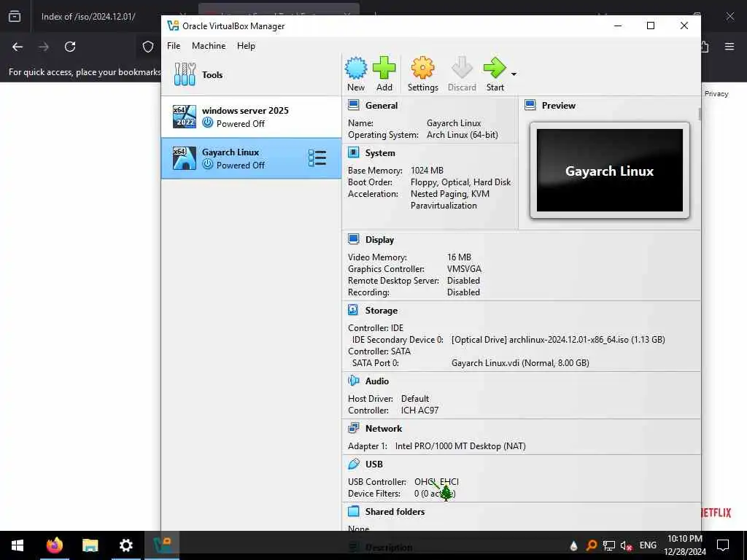Screen dimensions: 747x560
Task: Click the Network section header
Action: (x=384, y=429)
